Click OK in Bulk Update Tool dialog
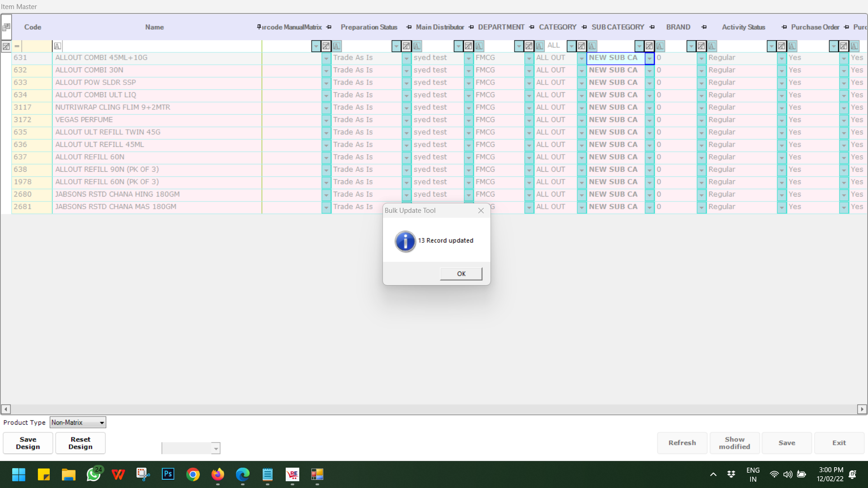 pos(461,274)
